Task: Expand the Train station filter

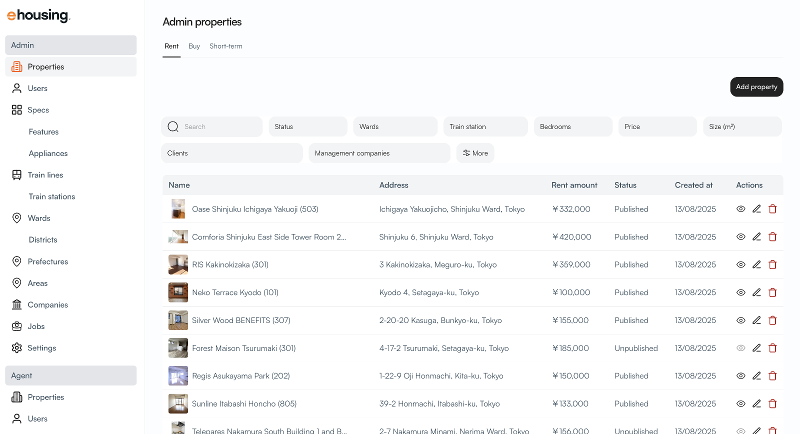Action: tap(485, 127)
